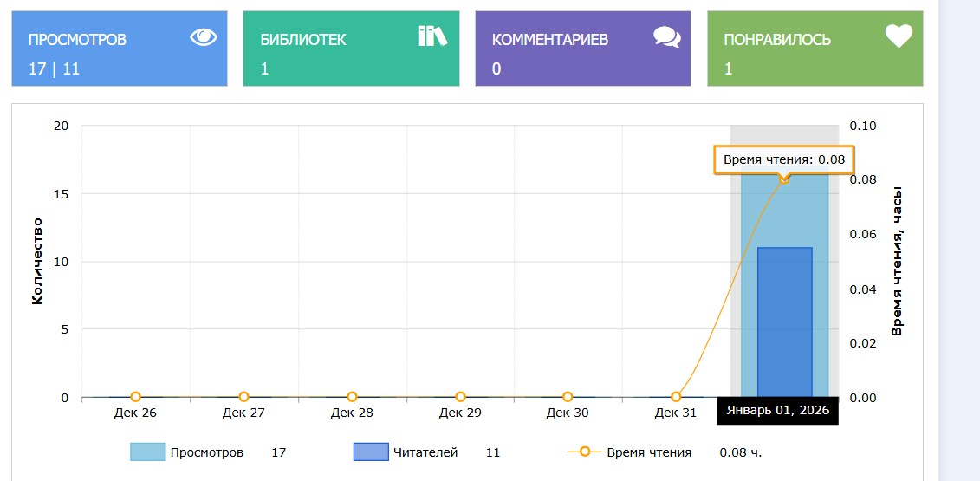This screenshot has height=481, width=980.
Task: Click the Время чтения: 0.08 tooltip
Action: point(783,159)
